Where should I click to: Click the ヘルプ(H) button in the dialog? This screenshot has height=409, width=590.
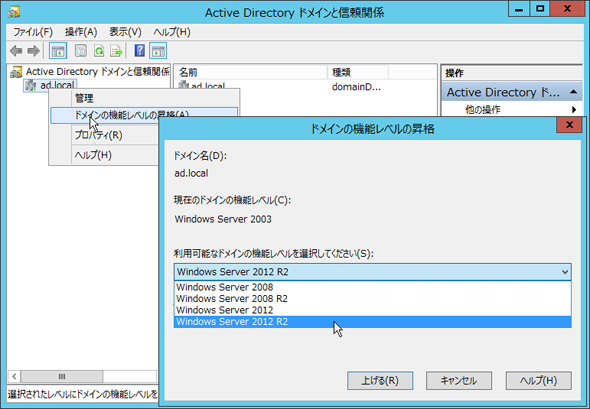click(x=538, y=381)
